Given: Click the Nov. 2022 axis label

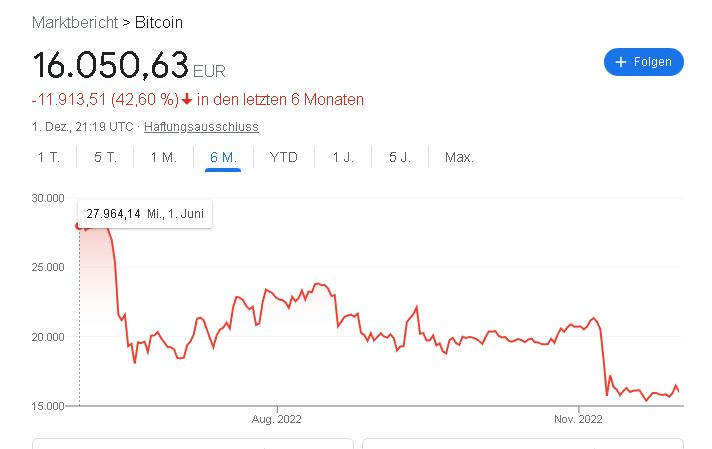Looking at the screenshot, I should click(x=577, y=419).
